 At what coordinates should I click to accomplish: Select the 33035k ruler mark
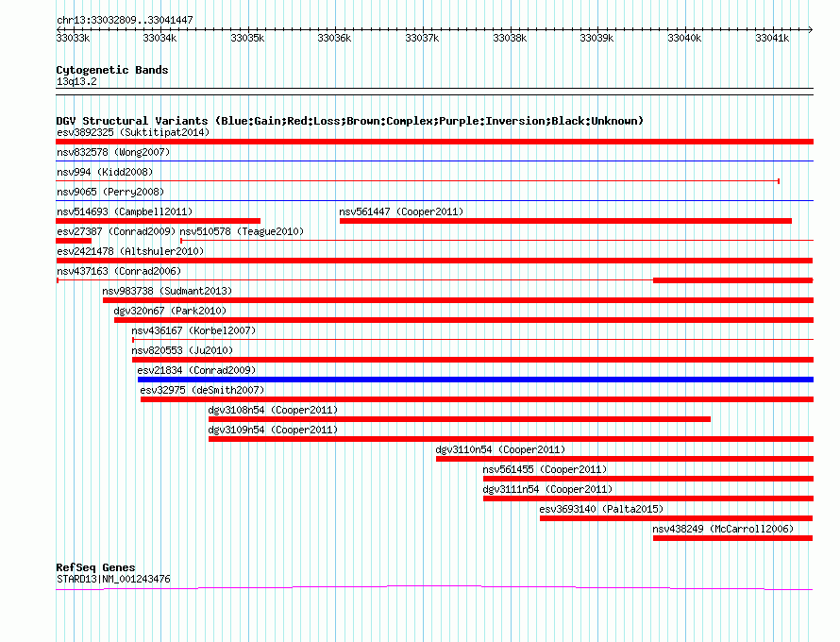pos(247,38)
